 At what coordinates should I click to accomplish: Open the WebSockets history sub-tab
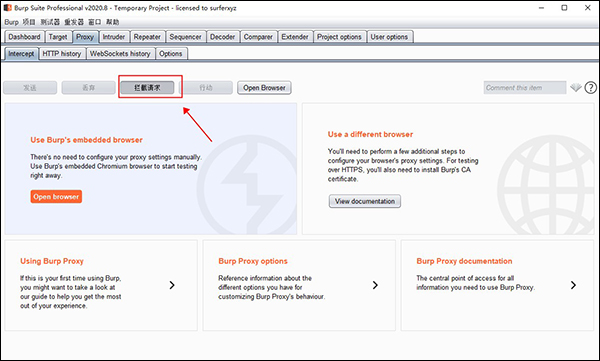tap(120, 54)
